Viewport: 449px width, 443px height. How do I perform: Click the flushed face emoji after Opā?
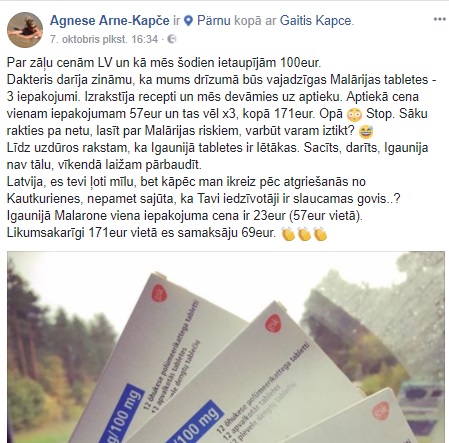pyautogui.click(x=354, y=114)
